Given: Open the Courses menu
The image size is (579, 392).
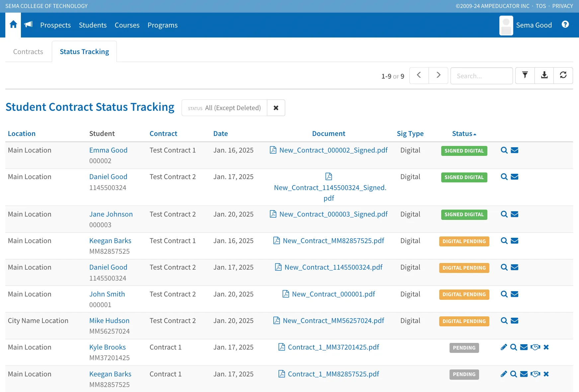Looking at the screenshot, I should click(127, 25).
